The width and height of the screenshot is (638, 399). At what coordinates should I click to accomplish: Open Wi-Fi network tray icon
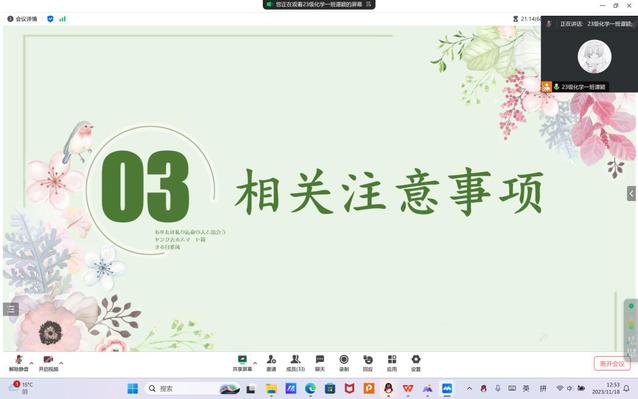(x=560, y=389)
